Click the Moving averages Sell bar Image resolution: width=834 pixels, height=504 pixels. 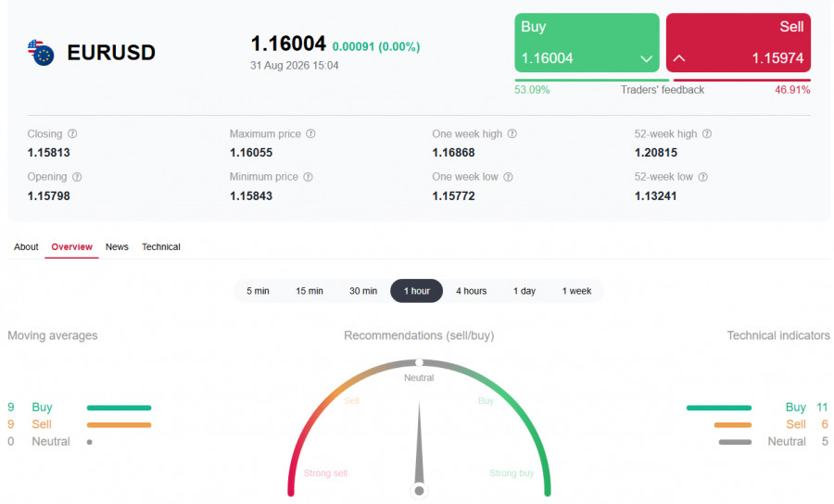[120, 424]
